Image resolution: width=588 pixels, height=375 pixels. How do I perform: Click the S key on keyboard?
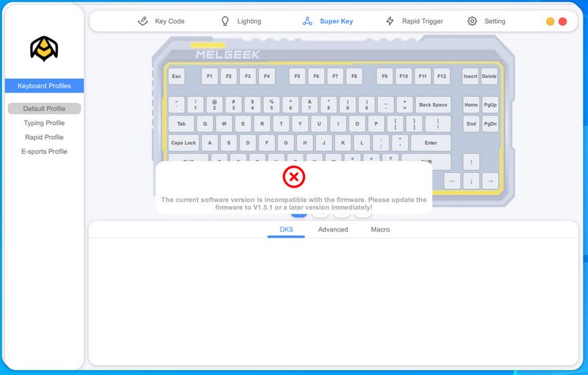229,143
